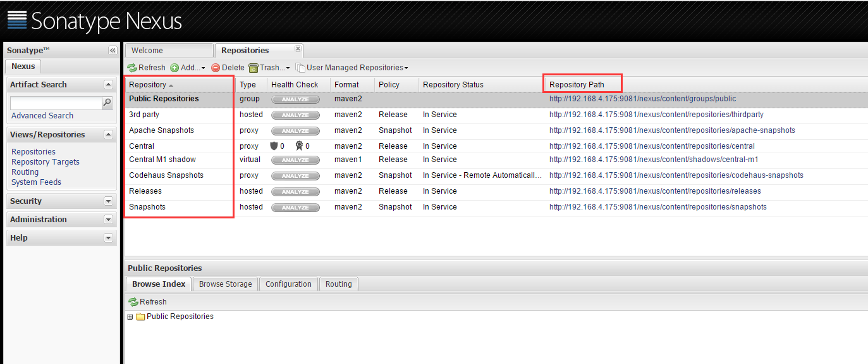The width and height of the screenshot is (868, 364).
Task: Click the Advanced Search link
Action: coord(42,116)
